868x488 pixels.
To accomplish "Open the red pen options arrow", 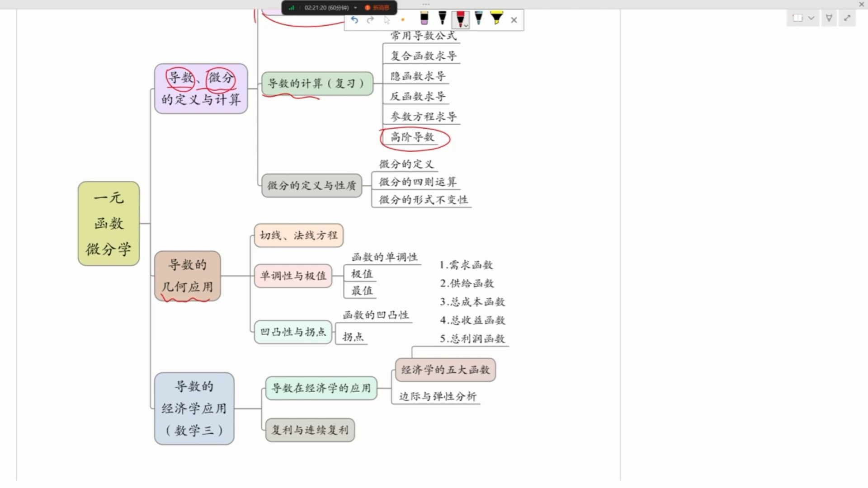I will pos(466,26).
